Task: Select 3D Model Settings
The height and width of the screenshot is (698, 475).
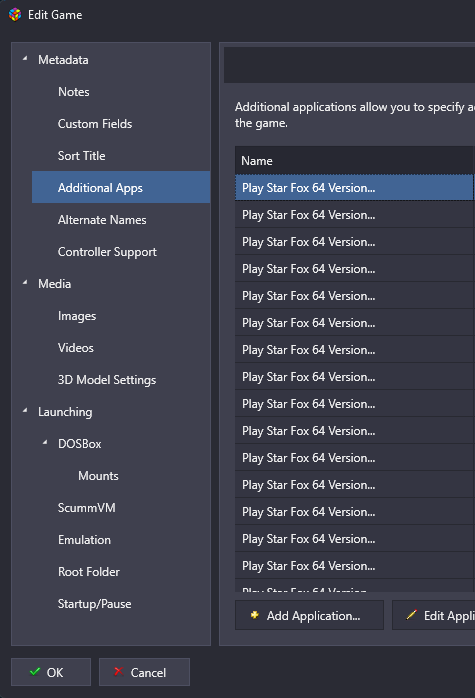Action: (x=107, y=380)
